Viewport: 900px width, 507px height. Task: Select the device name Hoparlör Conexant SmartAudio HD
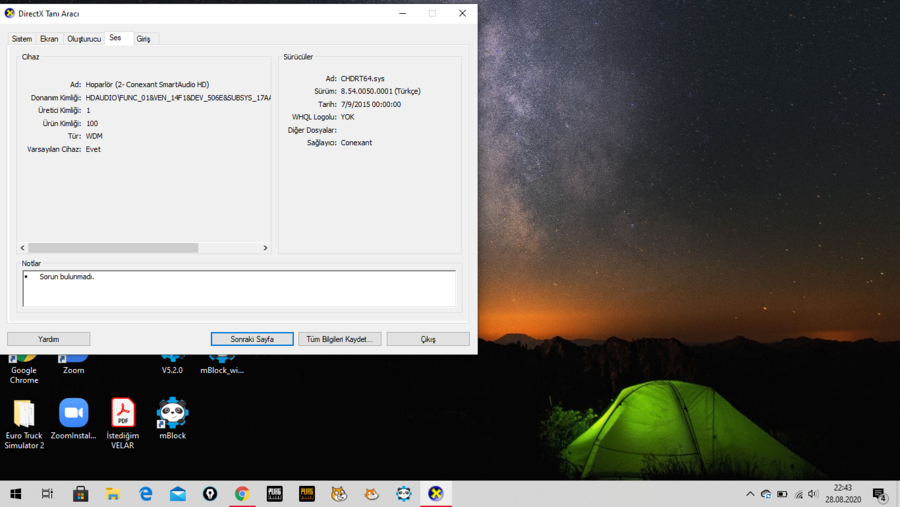[148, 84]
